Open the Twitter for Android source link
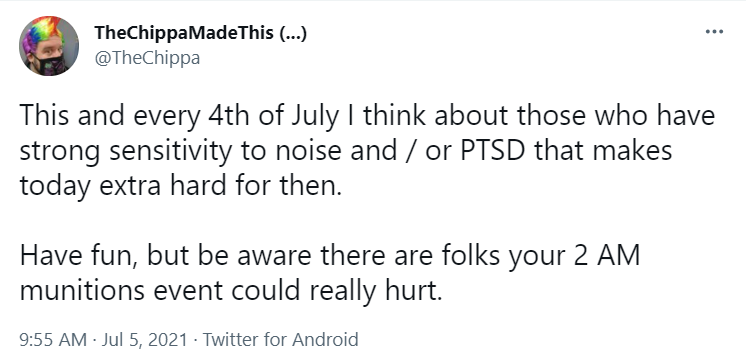Viewport: 747px width, 364px height. (x=281, y=340)
